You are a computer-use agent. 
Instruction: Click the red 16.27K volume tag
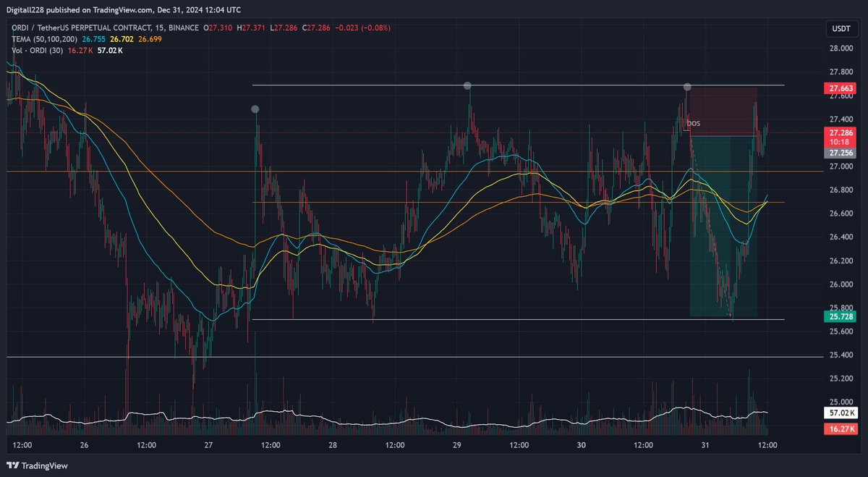coord(839,429)
